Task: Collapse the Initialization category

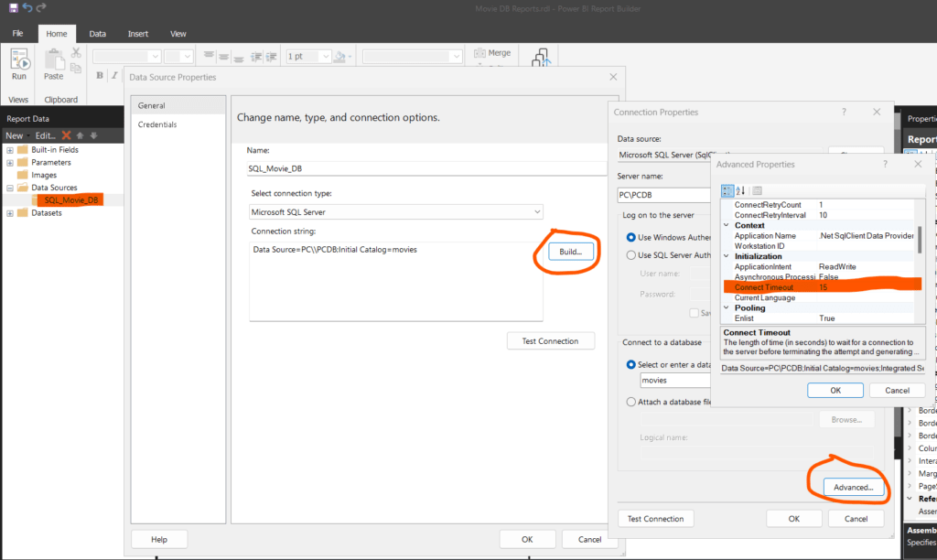Action: pyautogui.click(x=727, y=256)
